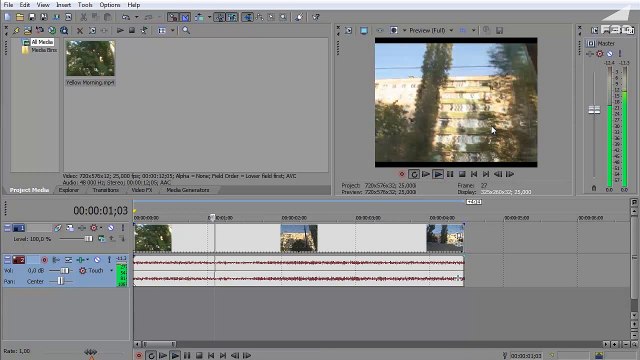This screenshot has width=640, height=360.
Task: Click the timeline horizontal scrollbar thumb
Action: 159,344
